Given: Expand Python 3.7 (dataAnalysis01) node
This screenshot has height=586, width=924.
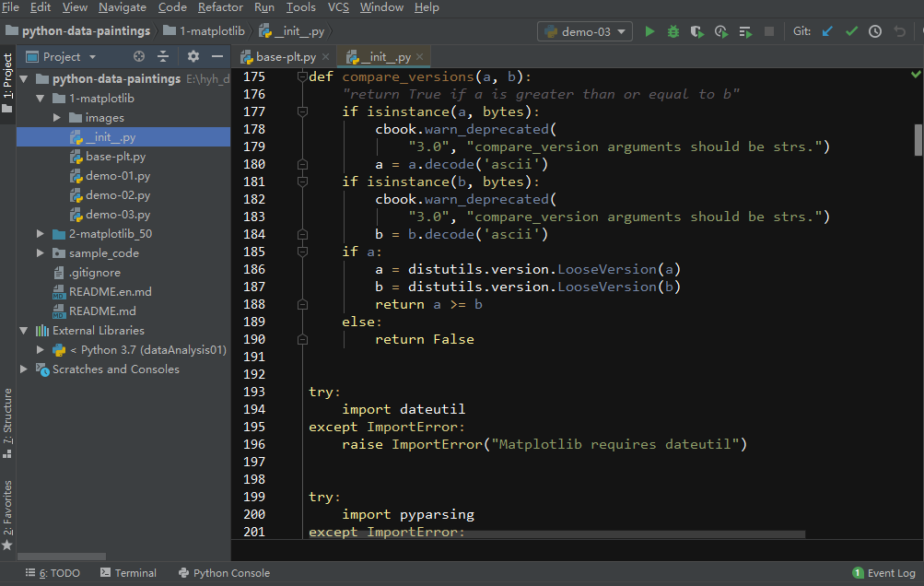Looking at the screenshot, I should 40,349.
